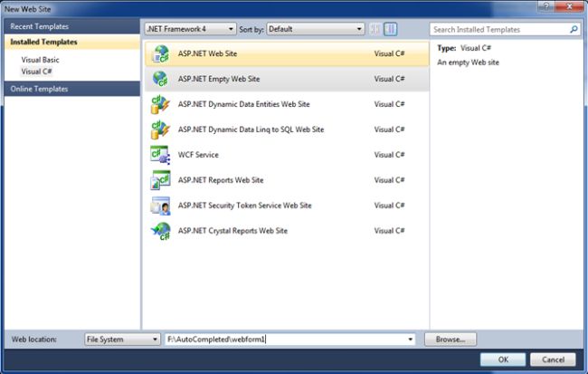Open the Recent Templates section
This screenshot has width=588, height=374.
coord(72,26)
